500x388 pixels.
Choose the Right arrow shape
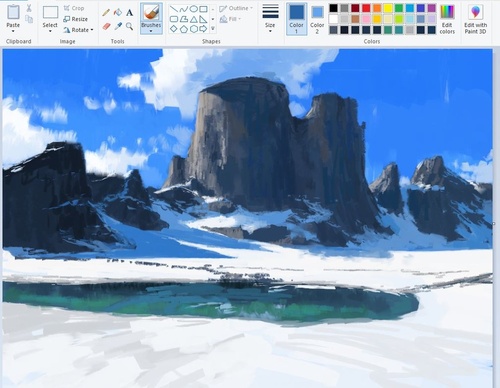click(x=203, y=29)
